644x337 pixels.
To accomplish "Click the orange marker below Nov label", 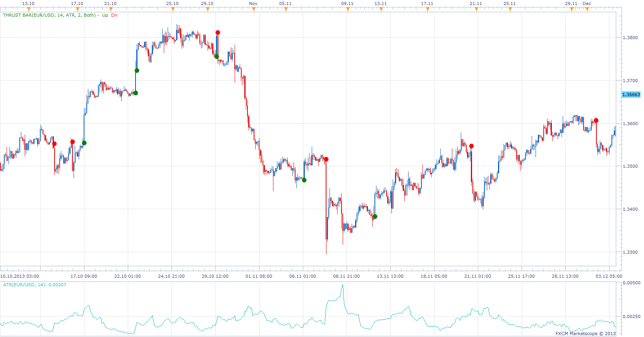I will pos(254,10).
